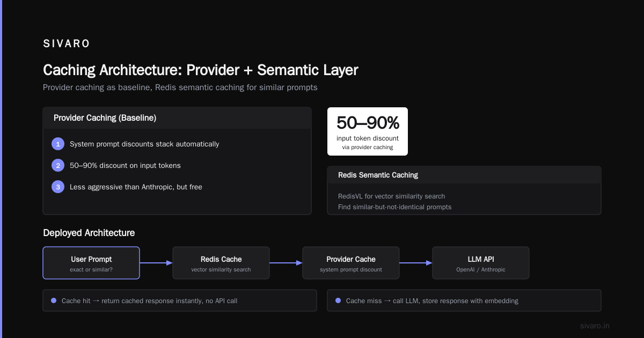Click the numbered circle 2 badge
The height and width of the screenshot is (338, 644).
58,165
